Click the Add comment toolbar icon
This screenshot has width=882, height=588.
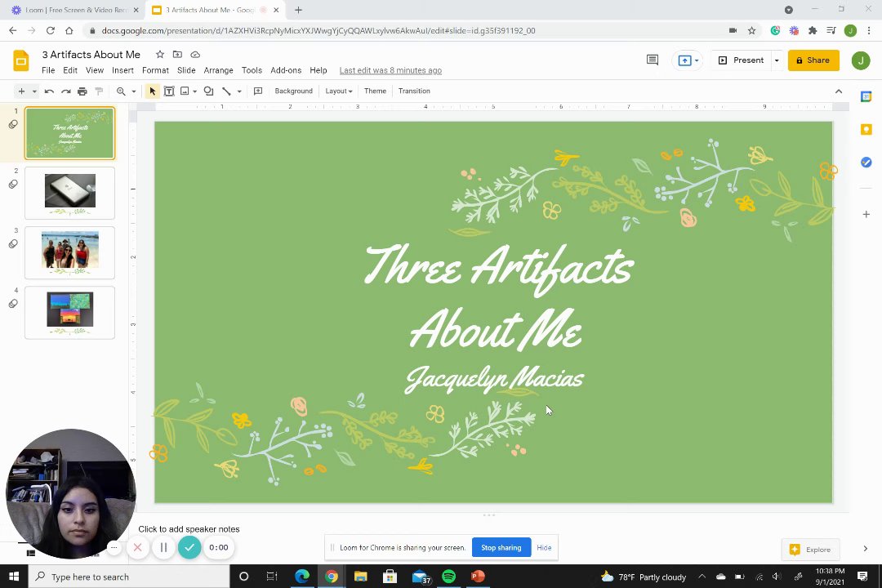click(258, 91)
